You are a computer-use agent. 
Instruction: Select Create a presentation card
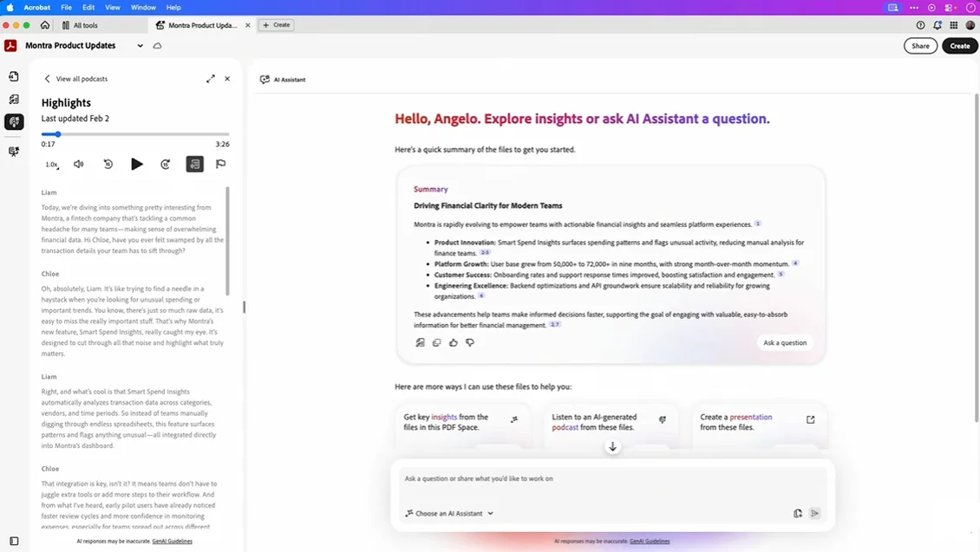(x=759, y=425)
